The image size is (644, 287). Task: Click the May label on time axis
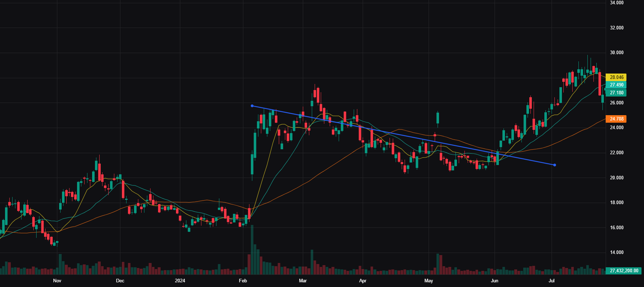click(x=429, y=281)
